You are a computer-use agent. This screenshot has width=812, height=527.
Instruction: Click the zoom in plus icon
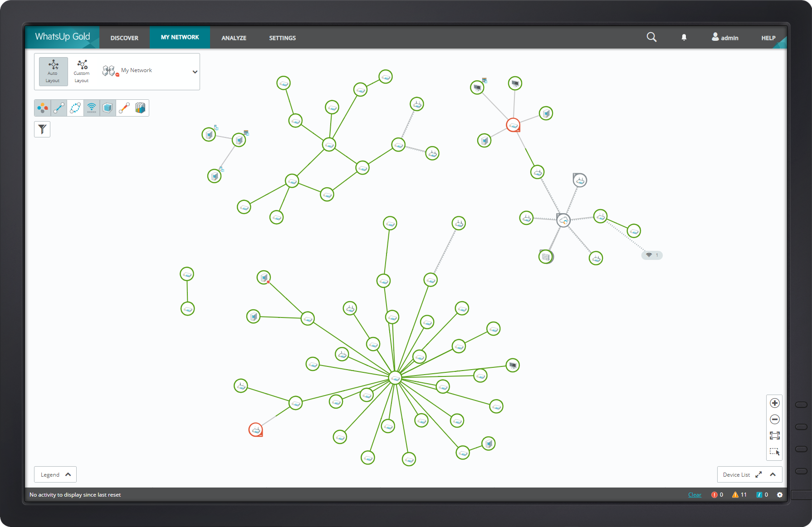click(775, 403)
